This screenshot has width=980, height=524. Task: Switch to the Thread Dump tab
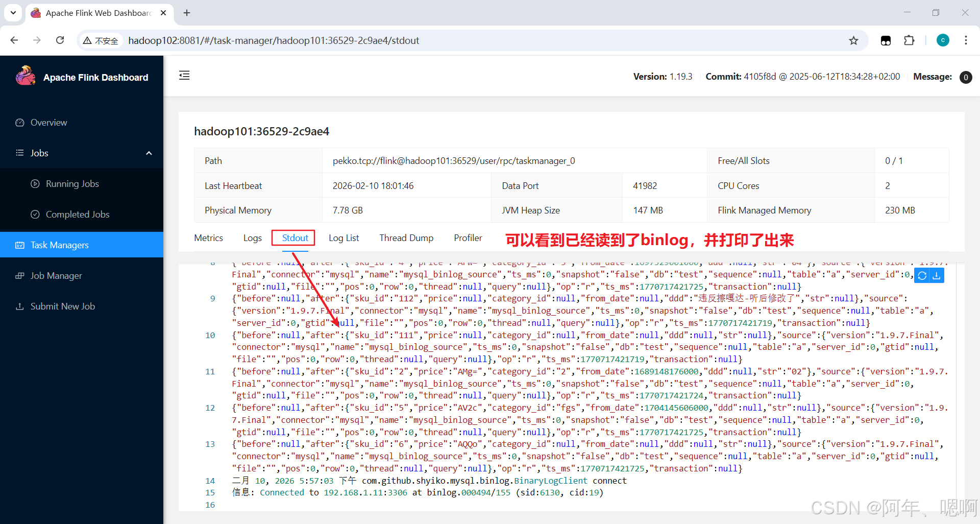406,238
